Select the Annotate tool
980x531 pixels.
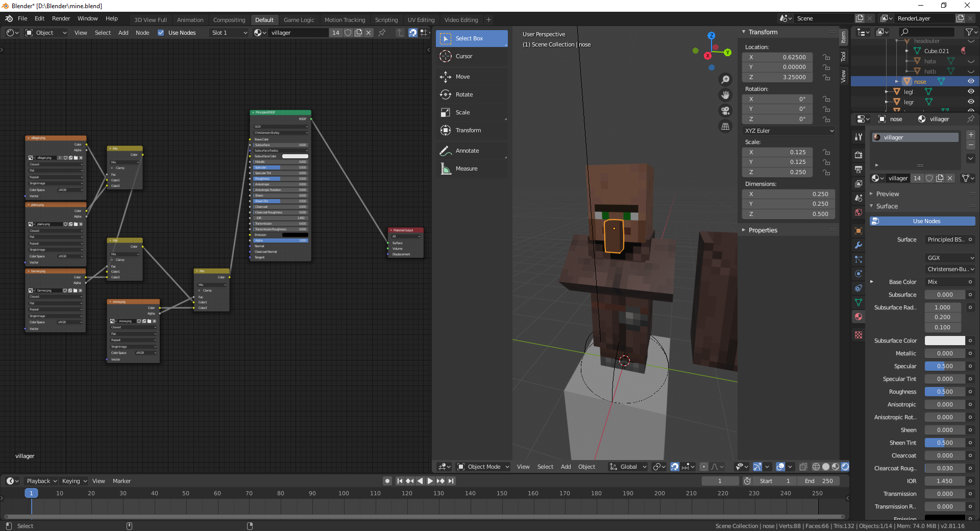pos(472,151)
